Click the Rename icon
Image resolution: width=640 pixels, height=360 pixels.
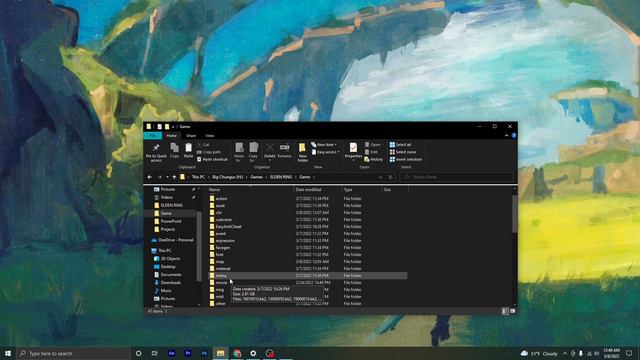point(284,150)
